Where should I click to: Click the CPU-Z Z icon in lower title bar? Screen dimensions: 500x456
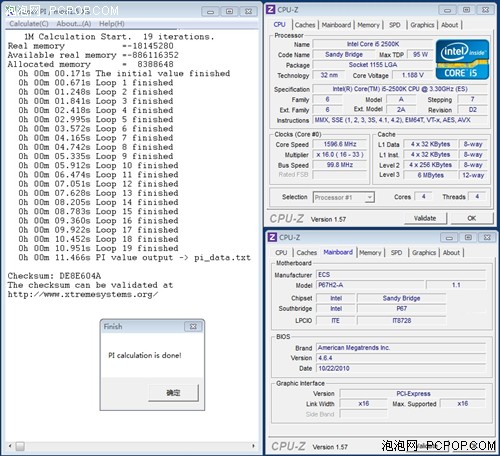pyautogui.click(x=272, y=237)
